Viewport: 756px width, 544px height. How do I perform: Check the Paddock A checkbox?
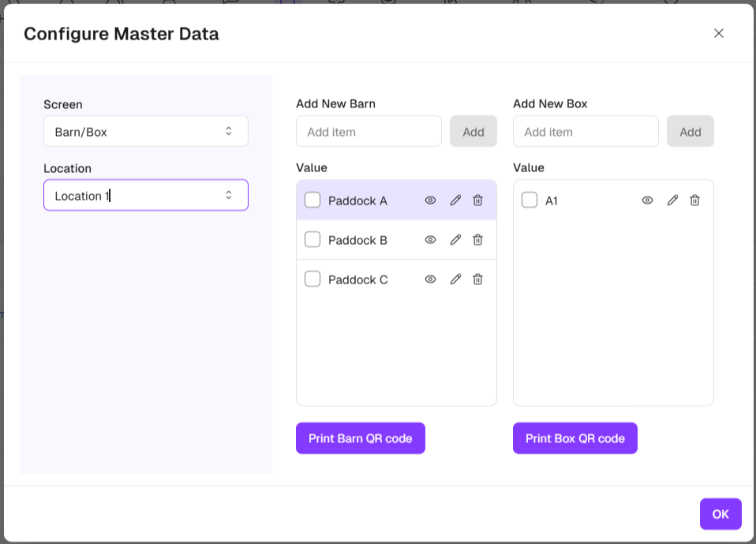313,201
